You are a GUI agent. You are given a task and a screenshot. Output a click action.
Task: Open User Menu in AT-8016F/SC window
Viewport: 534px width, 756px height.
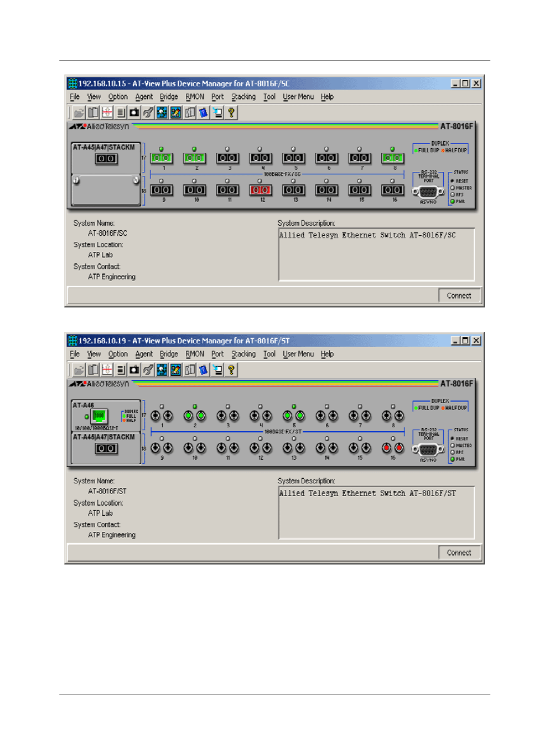click(298, 97)
